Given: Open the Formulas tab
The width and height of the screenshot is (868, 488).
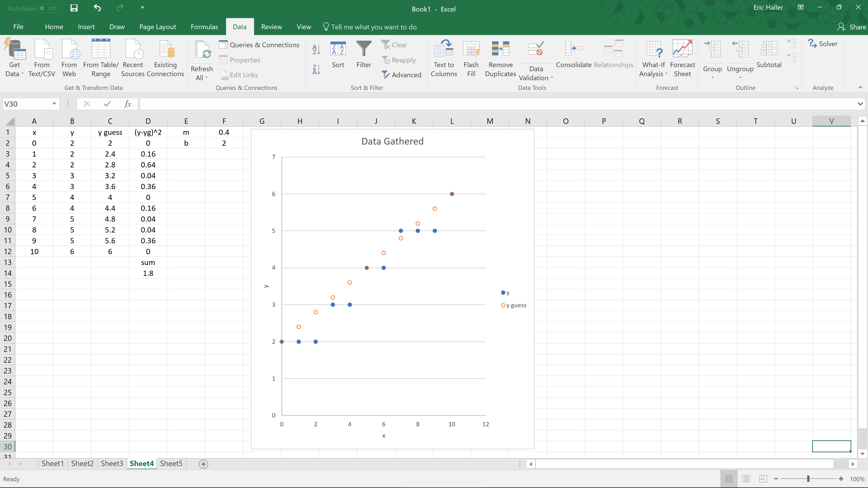Looking at the screenshot, I should 204,27.
